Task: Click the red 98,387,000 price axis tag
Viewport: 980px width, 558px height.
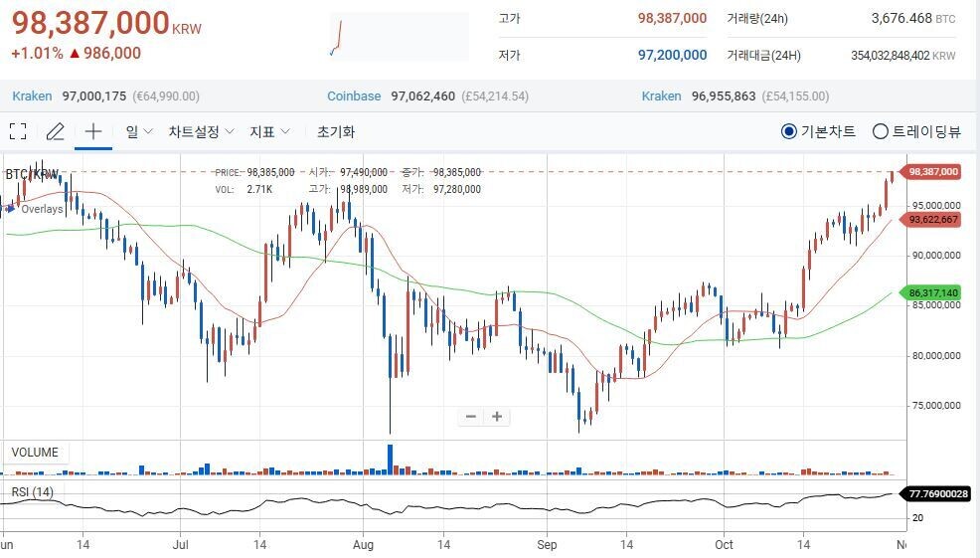Action: (x=933, y=172)
